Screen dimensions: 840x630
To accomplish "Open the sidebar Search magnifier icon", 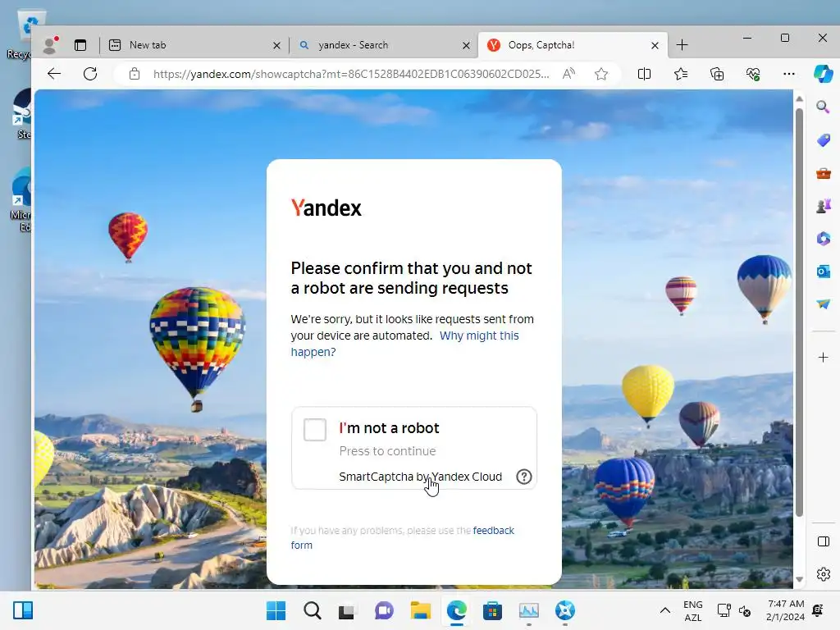I will pos(823,107).
